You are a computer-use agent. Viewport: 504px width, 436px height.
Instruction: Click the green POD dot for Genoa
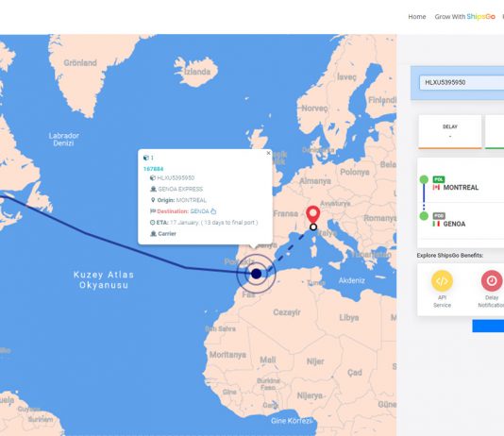pos(424,216)
